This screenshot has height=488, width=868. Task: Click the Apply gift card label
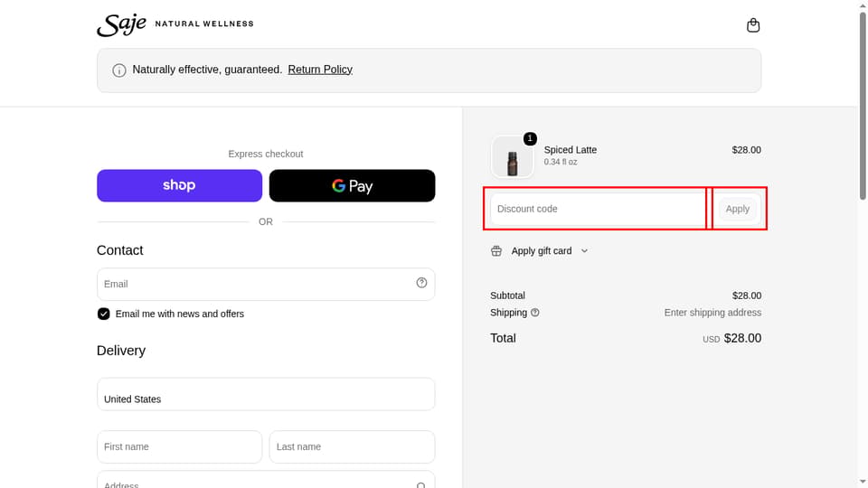[x=542, y=251]
